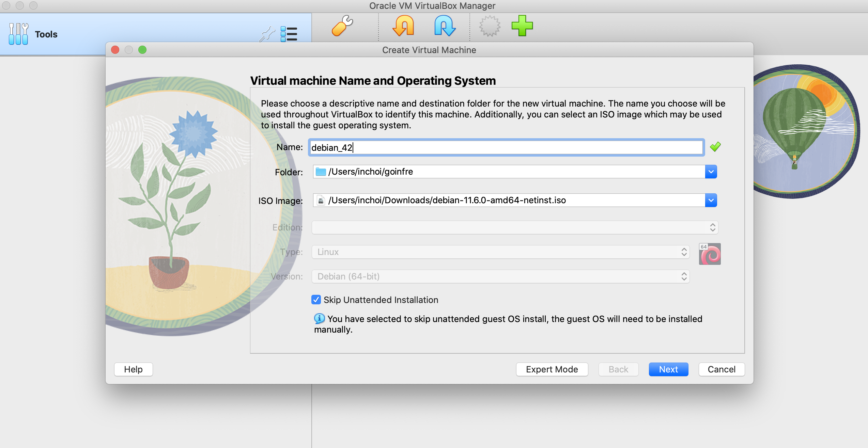The image size is (868, 448).
Task: Click the green checkmark beside Name field
Action: click(715, 147)
